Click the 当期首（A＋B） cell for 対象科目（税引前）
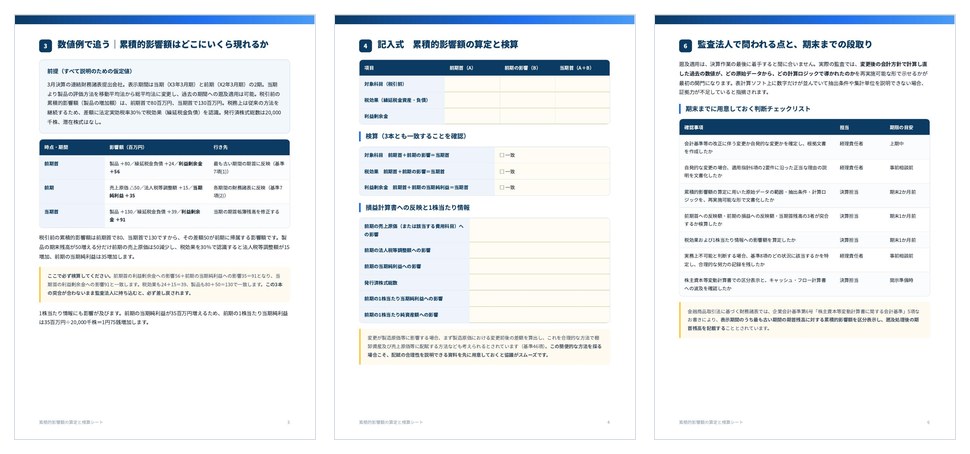The height and width of the screenshot is (454, 970). point(582,84)
